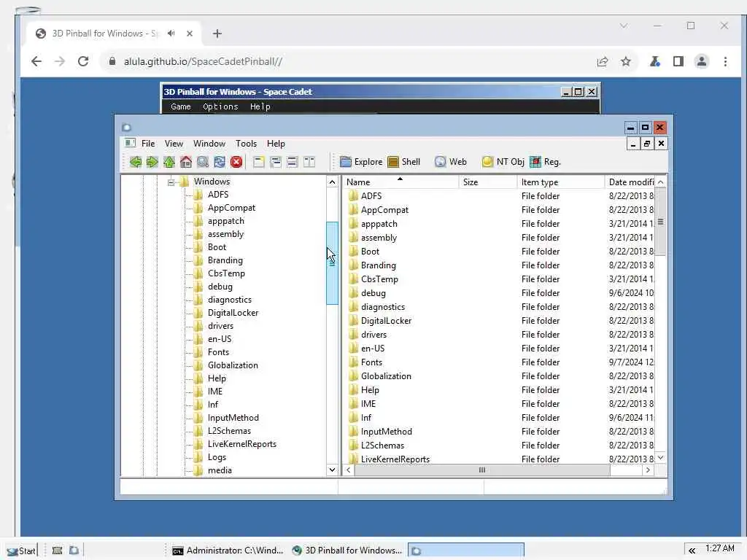The width and height of the screenshot is (747, 560).
Task: Select L2Schemas folder in the file list
Action: click(382, 446)
